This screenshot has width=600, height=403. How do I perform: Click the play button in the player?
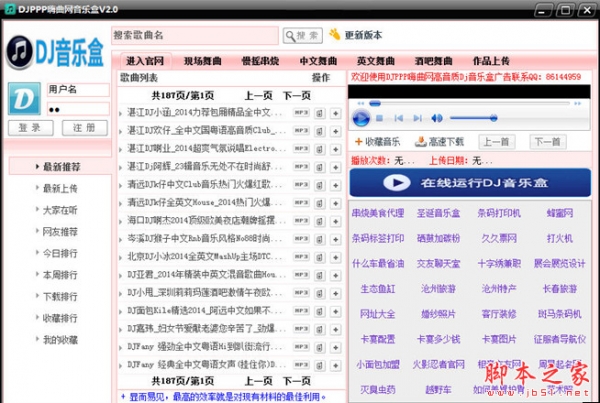[360, 118]
